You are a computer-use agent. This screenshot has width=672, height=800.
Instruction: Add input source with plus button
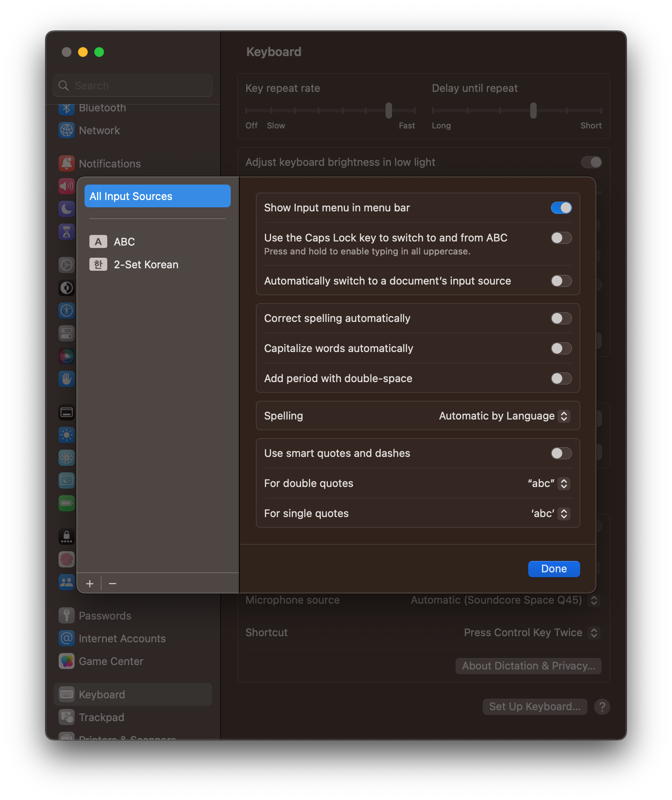(90, 584)
